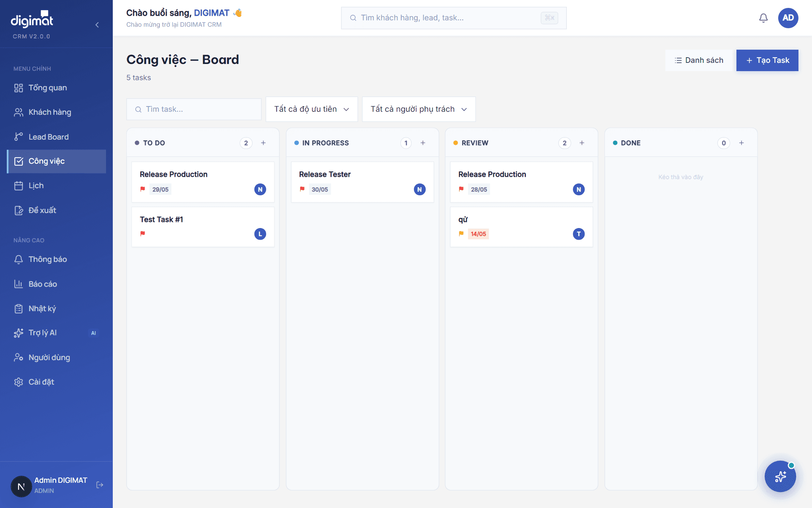Click the red flag on the 29/05 card

click(143, 189)
